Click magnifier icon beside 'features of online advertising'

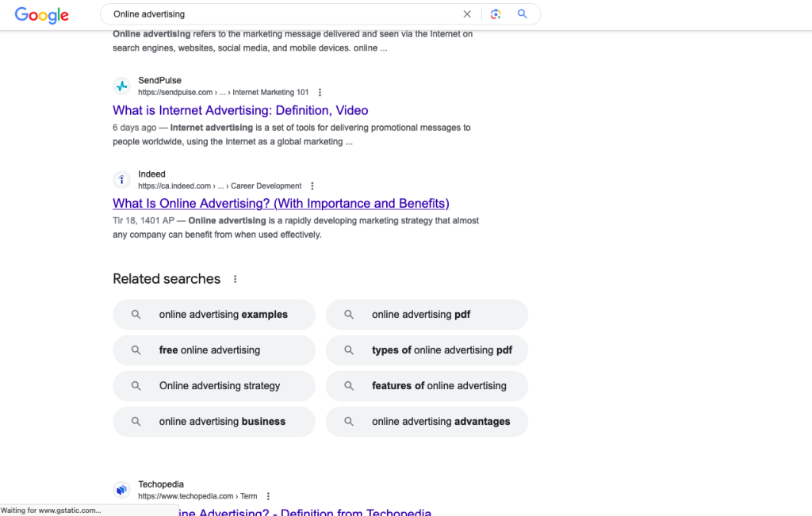click(x=349, y=386)
